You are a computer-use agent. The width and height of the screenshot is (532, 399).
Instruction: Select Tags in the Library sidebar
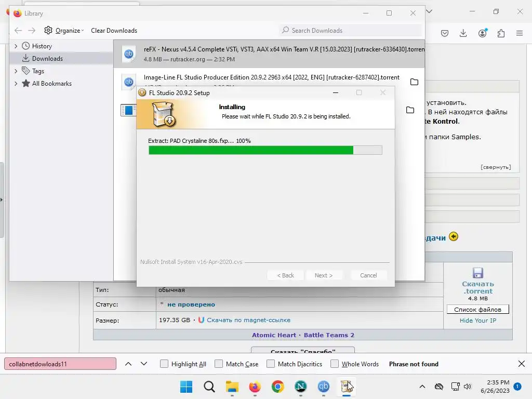(38, 71)
